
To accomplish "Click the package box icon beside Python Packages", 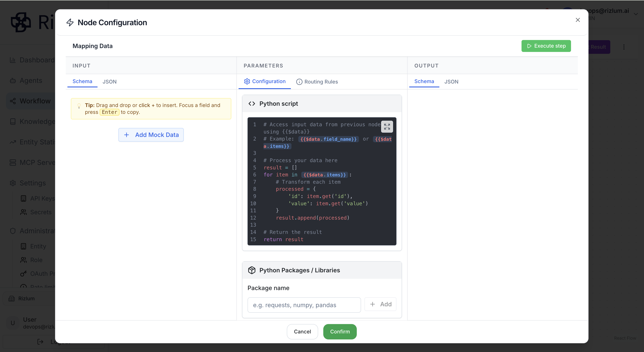I will [252, 270].
